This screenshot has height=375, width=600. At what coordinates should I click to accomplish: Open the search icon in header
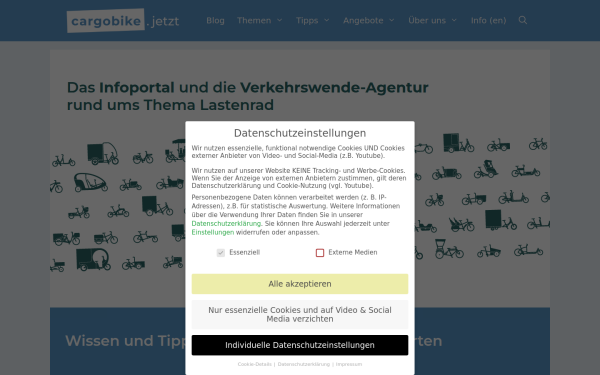pos(523,20)
